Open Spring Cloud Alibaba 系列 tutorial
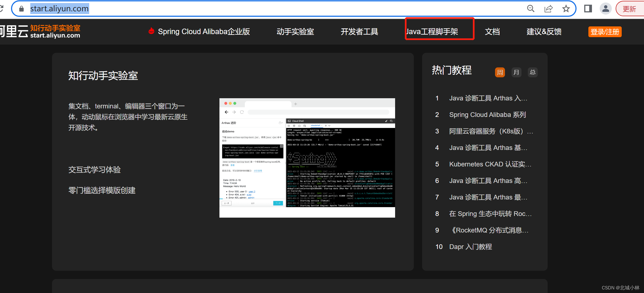 488,115
